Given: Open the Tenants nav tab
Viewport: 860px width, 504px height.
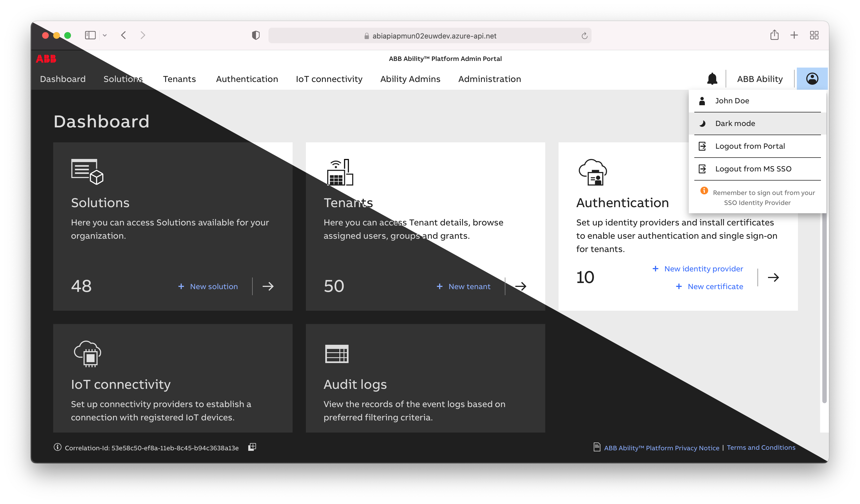Looking at the screenshot, I should click(180, 79).
